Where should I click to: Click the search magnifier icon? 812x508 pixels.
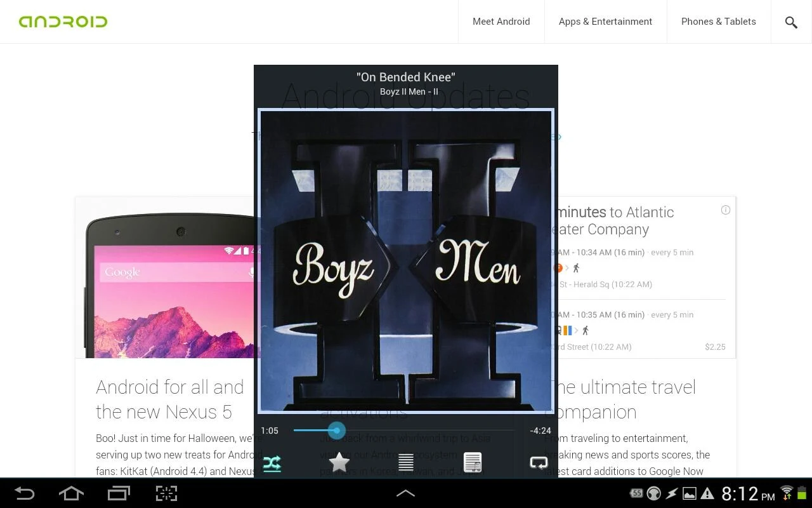pyautogui.click(x=791, y=22)
